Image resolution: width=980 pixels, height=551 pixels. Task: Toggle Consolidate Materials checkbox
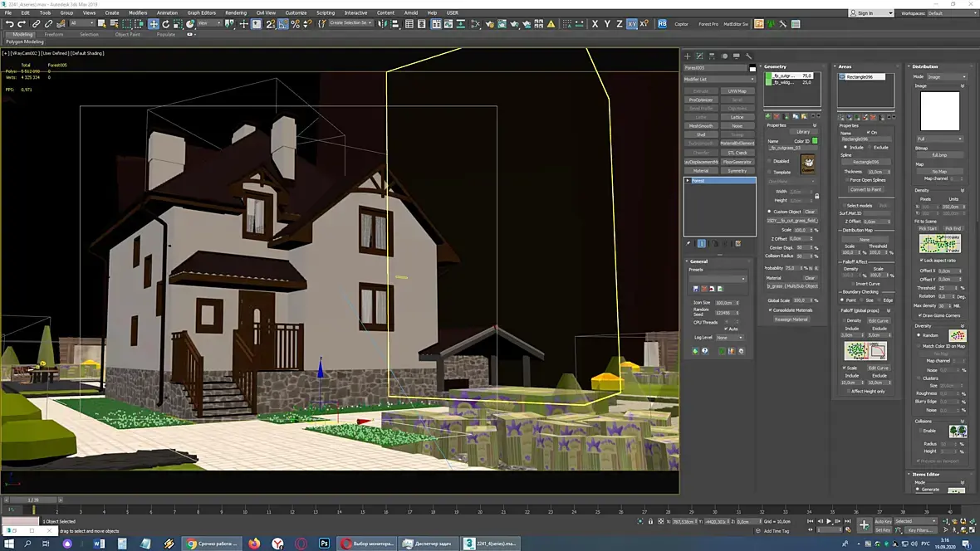pyautogui.click(x=771, y=310)
